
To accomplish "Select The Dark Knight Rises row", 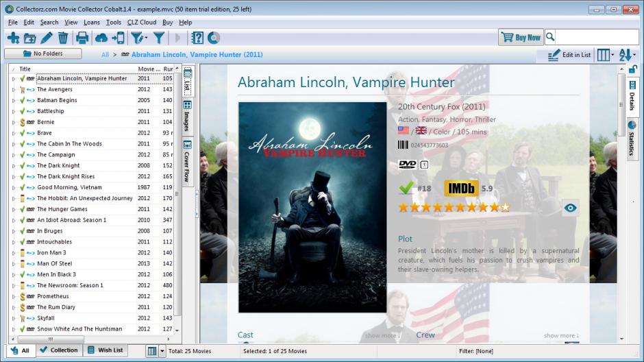I will (x=92, y=176).
